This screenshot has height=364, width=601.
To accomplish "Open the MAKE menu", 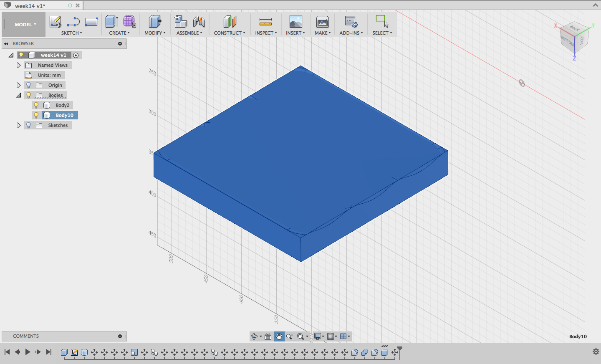I will point(323,33).
